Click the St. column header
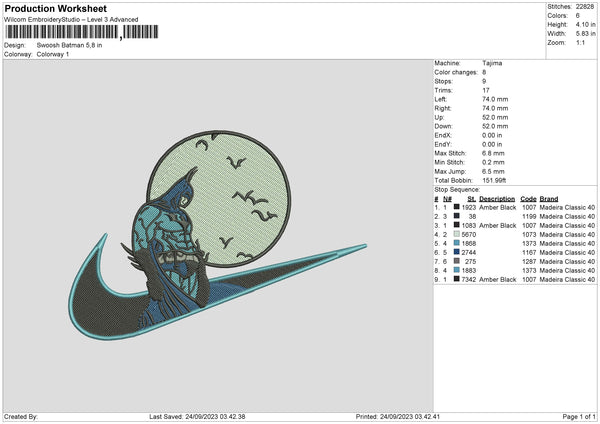Screen dimensions: 600x424 pyautogui.click(x=471, y=199)
